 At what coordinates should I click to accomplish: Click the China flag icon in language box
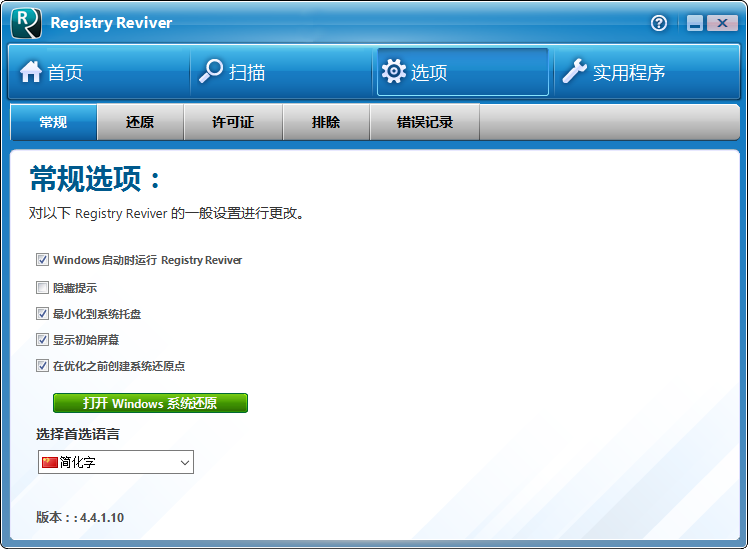coord(50,462)
